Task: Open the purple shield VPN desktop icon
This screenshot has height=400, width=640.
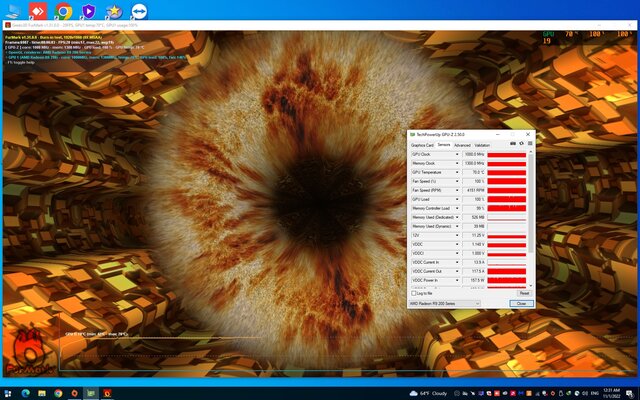Action: coord(89,11)
